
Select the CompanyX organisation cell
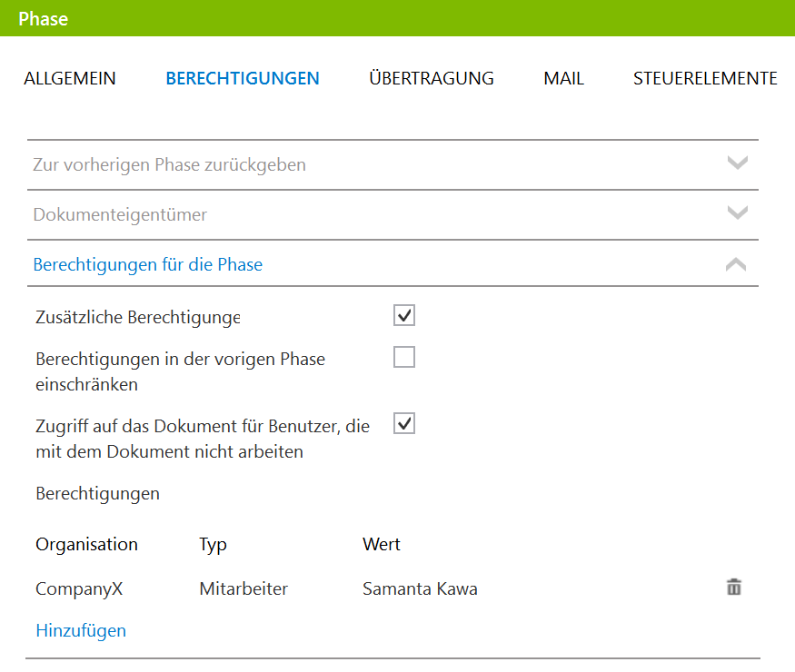coord(79,588)
